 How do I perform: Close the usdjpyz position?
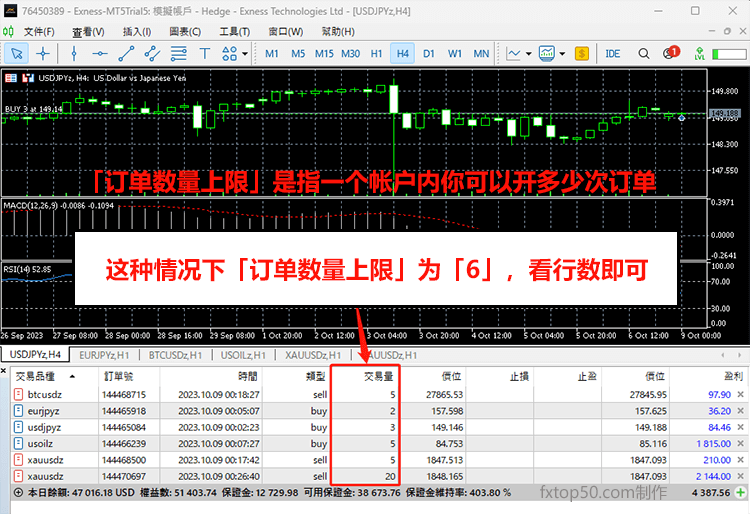[x=740, y=427]
